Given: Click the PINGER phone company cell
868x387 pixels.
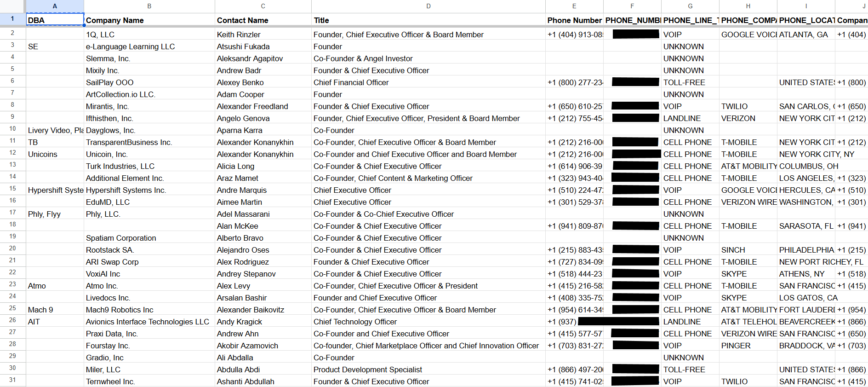Looking at the screenshot, I should pyautogui.click(x=748, y=346).
